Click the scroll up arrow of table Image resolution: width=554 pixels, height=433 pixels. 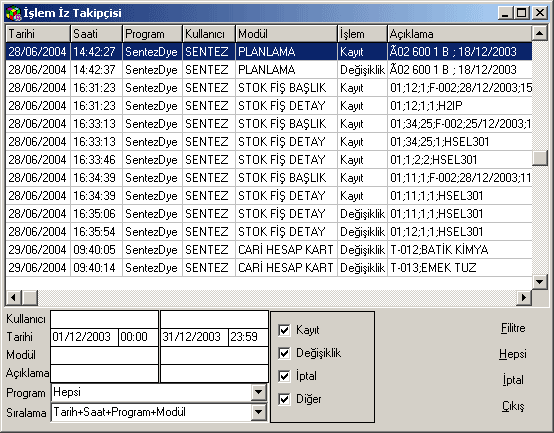pos(539,34)
